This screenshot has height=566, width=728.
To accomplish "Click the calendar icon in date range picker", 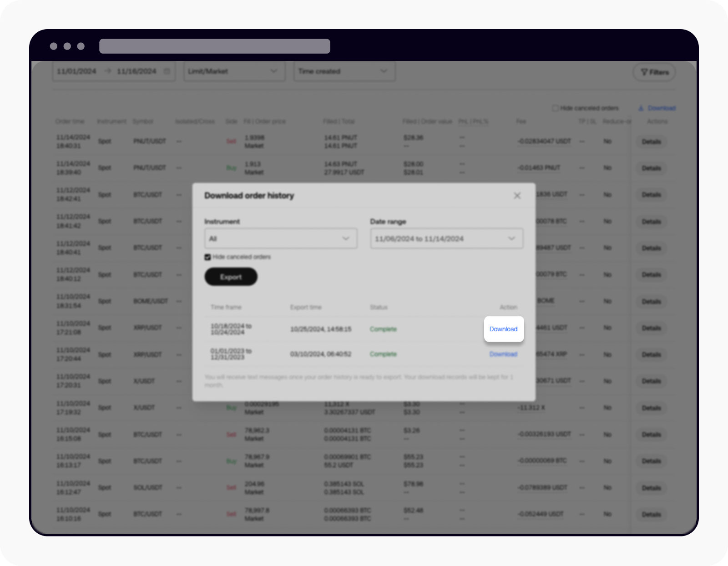I will 166,71.
